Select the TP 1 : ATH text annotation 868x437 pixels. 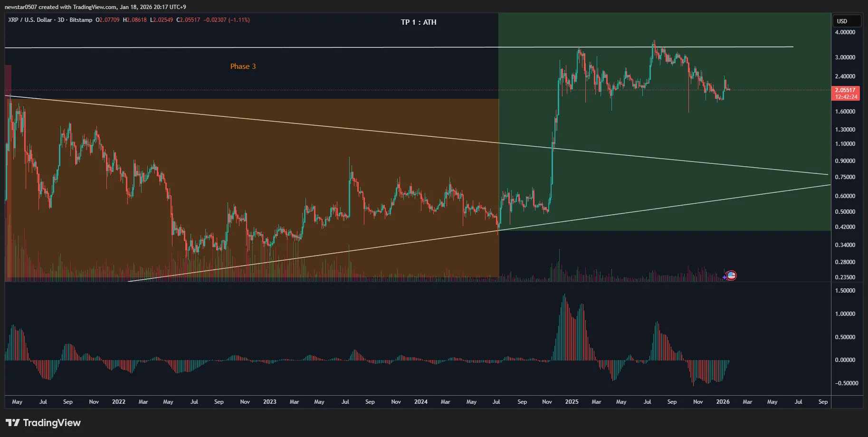point(419,22)
